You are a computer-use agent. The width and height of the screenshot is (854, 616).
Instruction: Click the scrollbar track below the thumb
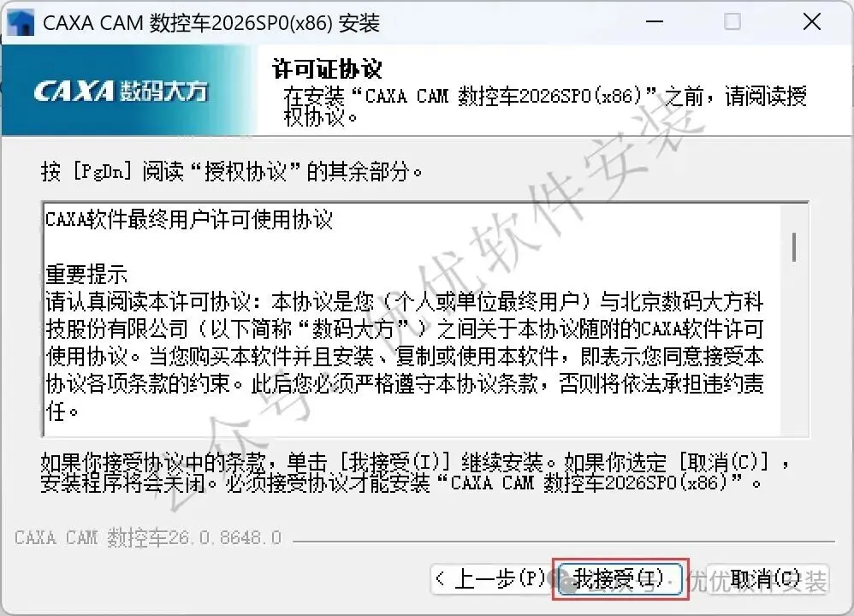(794, 348)
